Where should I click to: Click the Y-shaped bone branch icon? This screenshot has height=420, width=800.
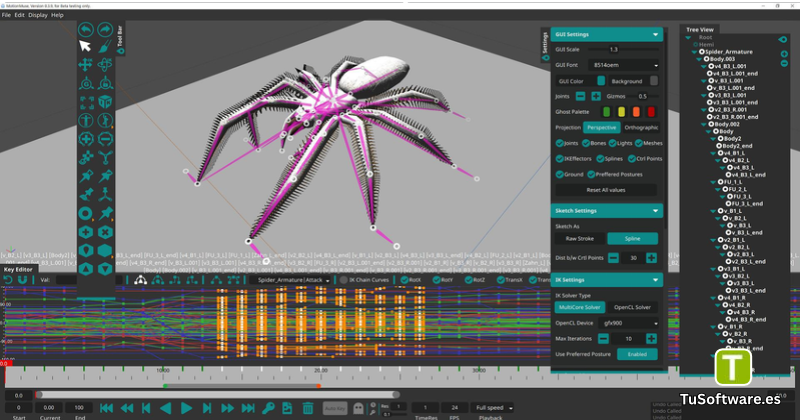click(105, 158)
